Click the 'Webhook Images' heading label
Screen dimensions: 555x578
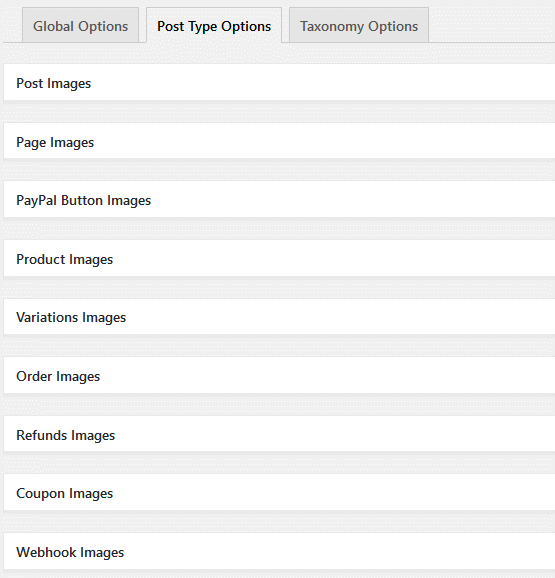click(x=70, y=552)
